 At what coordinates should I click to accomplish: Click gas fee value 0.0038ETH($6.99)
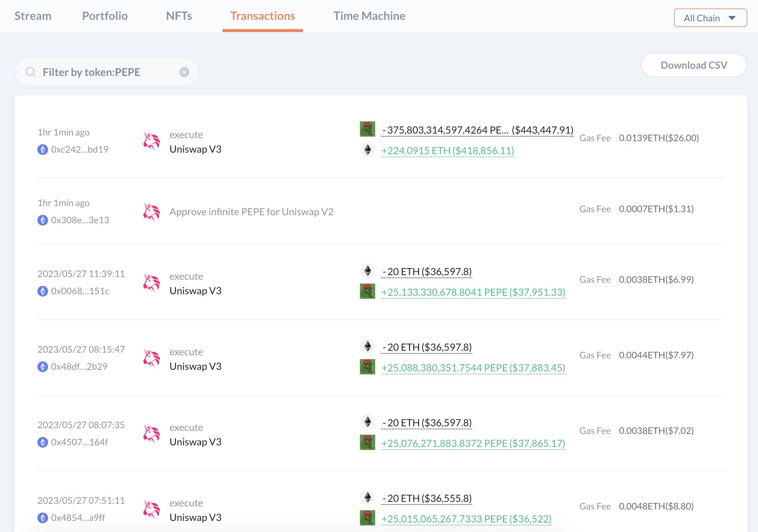coord(656,279)
